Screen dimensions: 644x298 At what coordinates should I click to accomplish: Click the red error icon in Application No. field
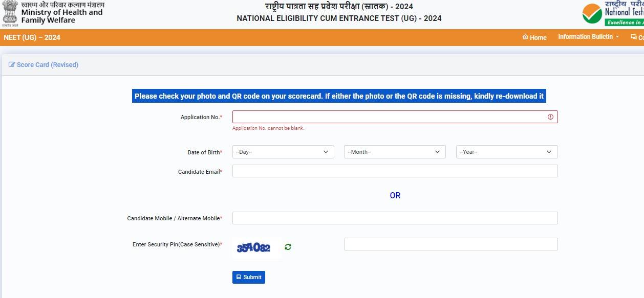pos(550,117)
